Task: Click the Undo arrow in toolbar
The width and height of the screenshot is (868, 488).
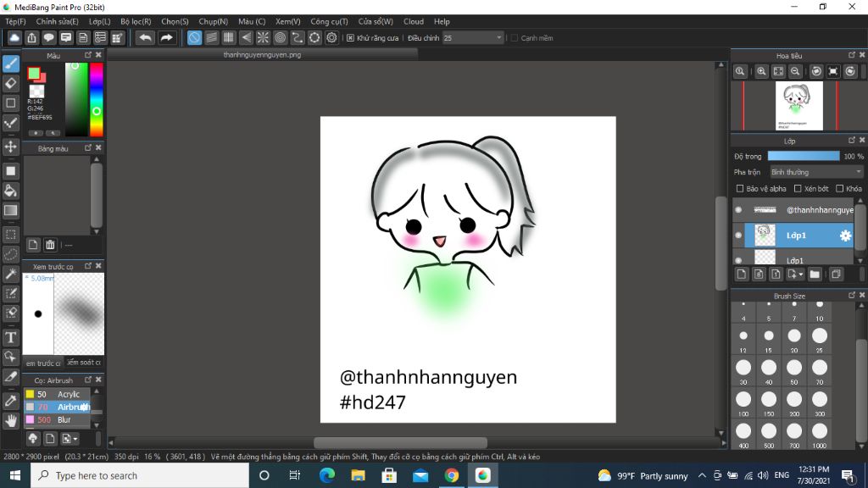Action: tap(145, 37)
